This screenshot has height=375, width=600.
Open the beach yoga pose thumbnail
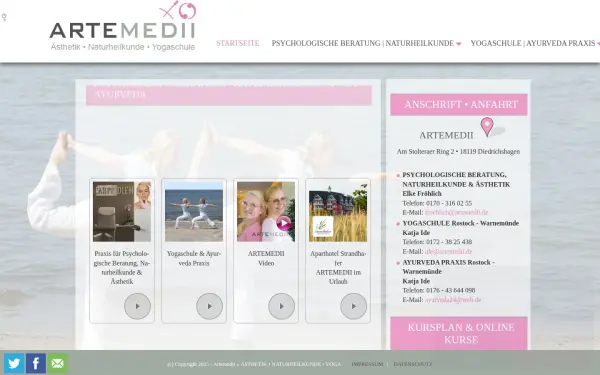[x=194, y=212]
